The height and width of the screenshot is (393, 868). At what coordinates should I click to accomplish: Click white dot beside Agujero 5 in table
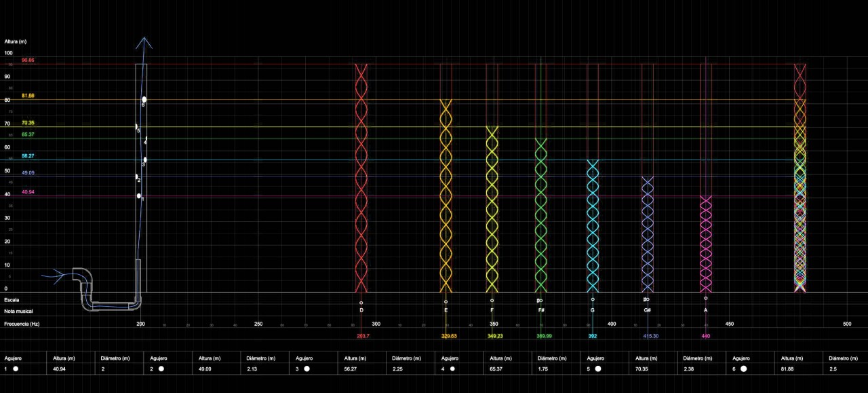(598, 369)
